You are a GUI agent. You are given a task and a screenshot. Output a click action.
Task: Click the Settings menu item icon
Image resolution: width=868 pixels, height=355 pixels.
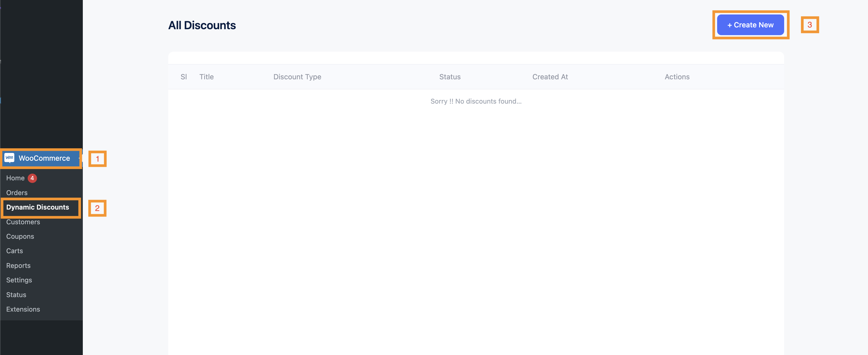tap(19, 279)
